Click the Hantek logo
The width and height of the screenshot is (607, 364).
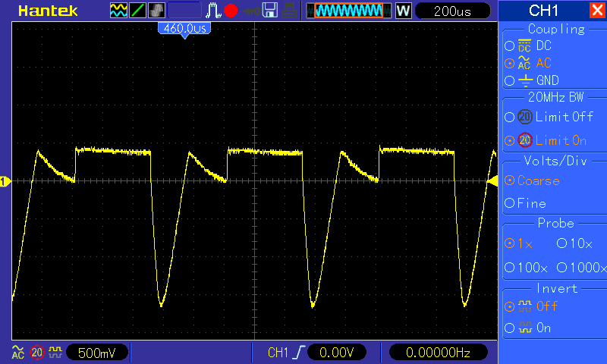coord(48,11)
